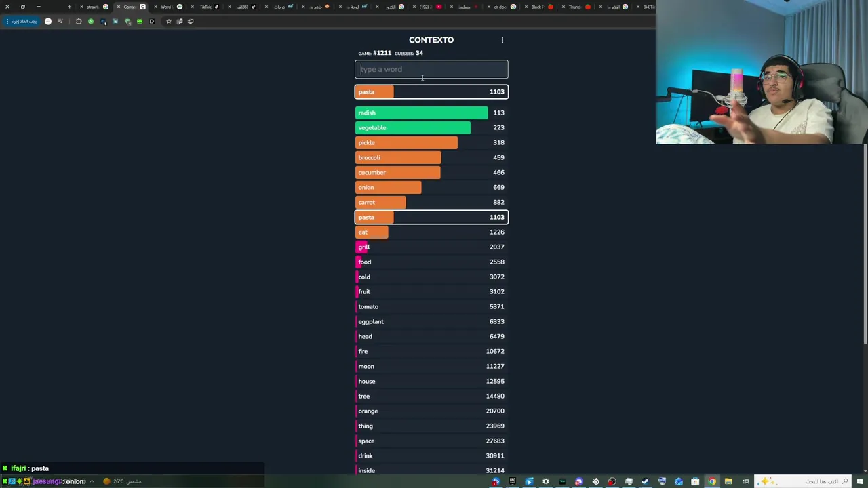Click the head guess row

(x=431, y=336)
